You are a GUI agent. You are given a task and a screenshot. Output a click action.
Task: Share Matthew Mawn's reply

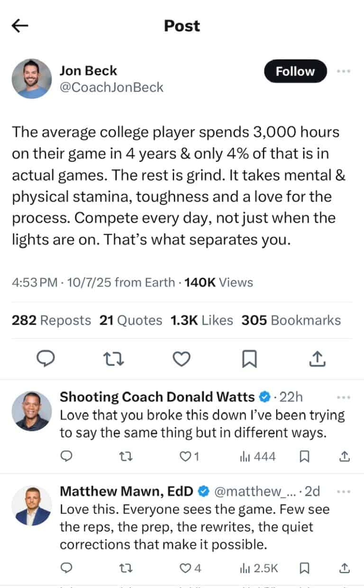tap(345, 568)
